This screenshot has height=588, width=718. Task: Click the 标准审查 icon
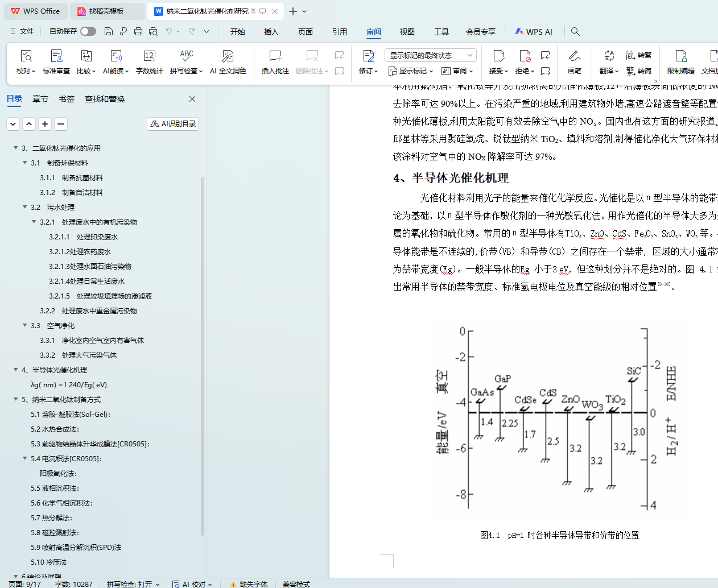[56, 56]
